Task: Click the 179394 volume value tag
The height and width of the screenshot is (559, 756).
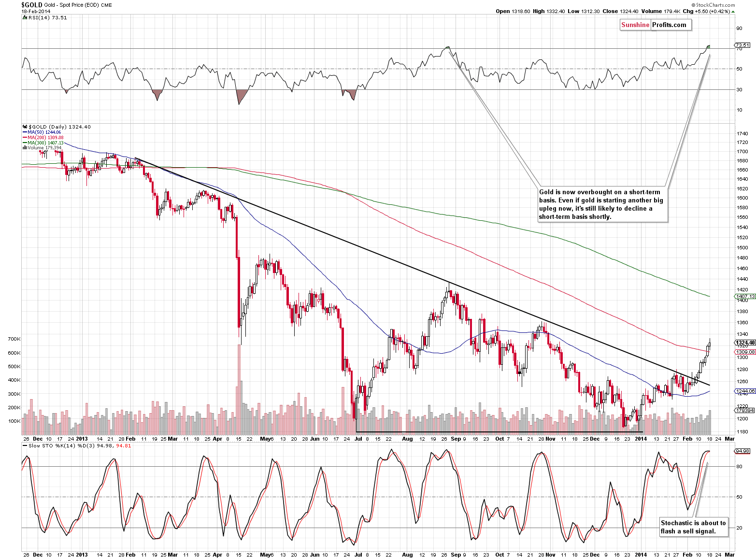Action: click(744, 410)
